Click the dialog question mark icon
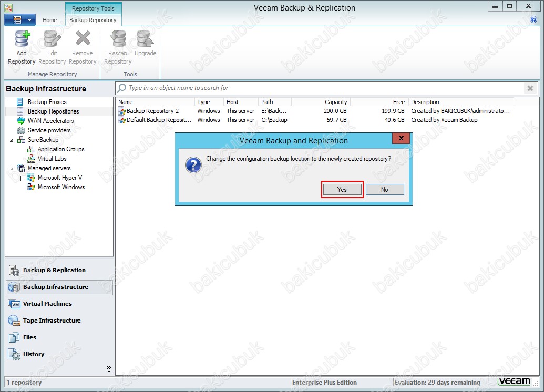This screenshot has width=544, height=392. tap(193, 165)
